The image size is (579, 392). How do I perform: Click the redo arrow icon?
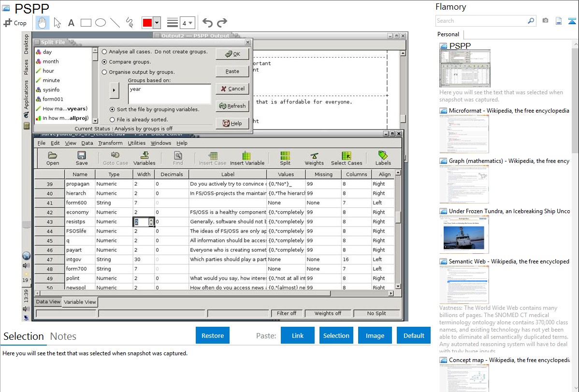[222, 23]
